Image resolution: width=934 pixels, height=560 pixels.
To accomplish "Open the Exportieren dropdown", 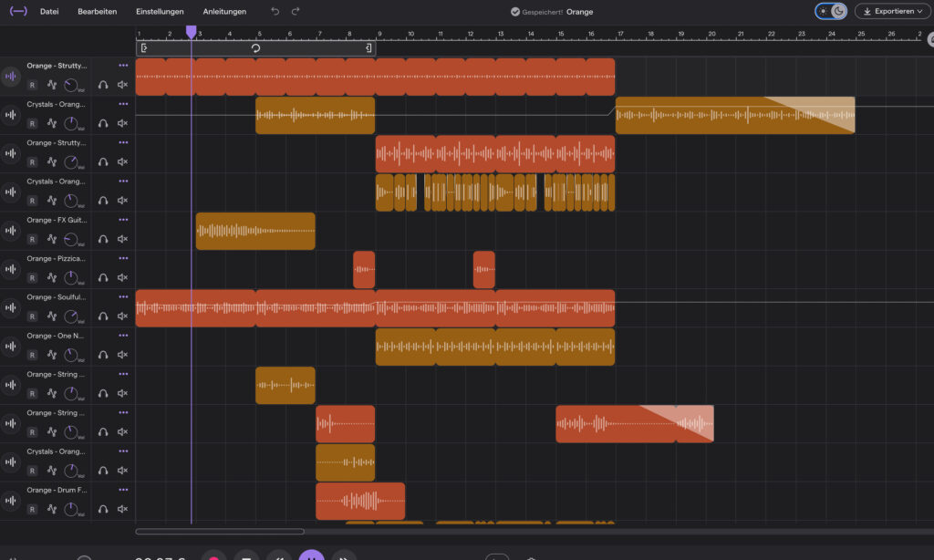I will pyautogui.click(x=892, y=11).
